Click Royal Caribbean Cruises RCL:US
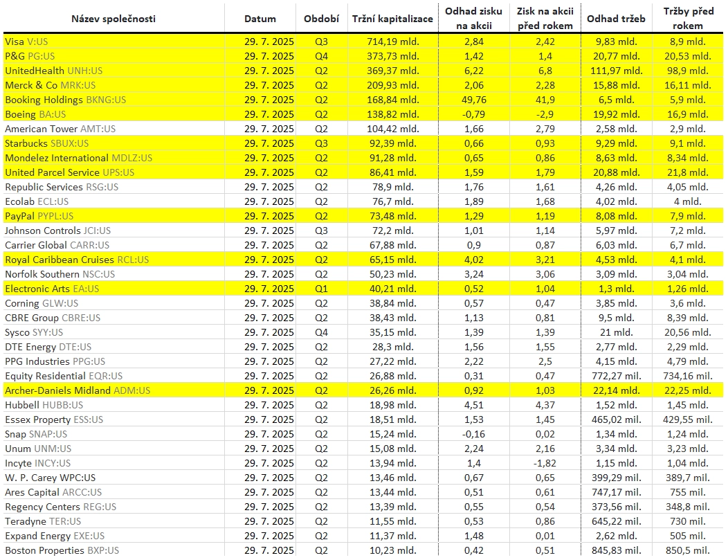The width and height of the screenshot is (728, 560). click(x=77, y=260)
